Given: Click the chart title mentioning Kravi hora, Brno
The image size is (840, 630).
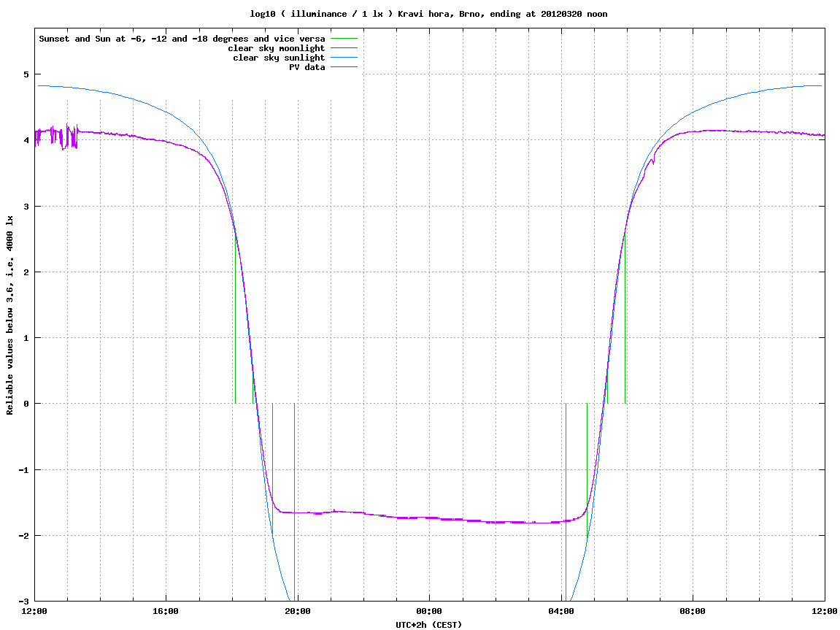Looking at the screenshot, I should (x=428, y=14).
